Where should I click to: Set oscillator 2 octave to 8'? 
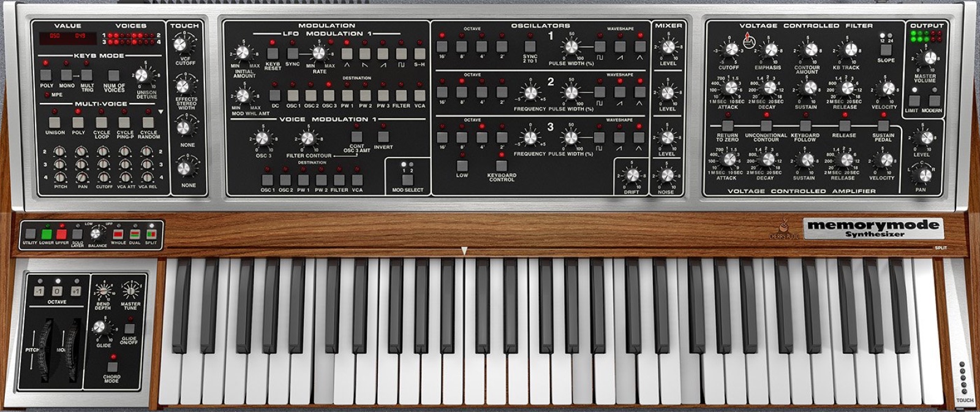click(x=461, y=92)
